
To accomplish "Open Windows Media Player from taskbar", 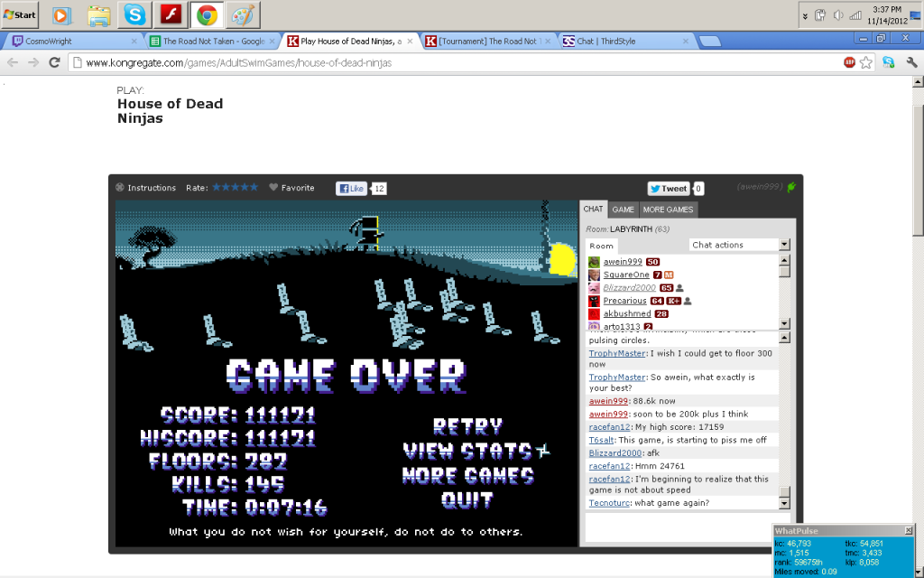I will (x=61, y=14).
